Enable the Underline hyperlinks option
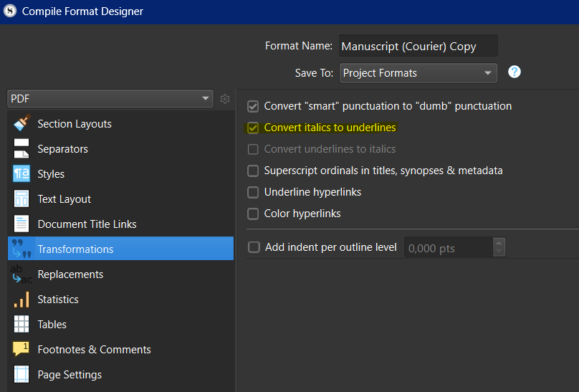The image size is (579, 392). [x=253, y=192]
